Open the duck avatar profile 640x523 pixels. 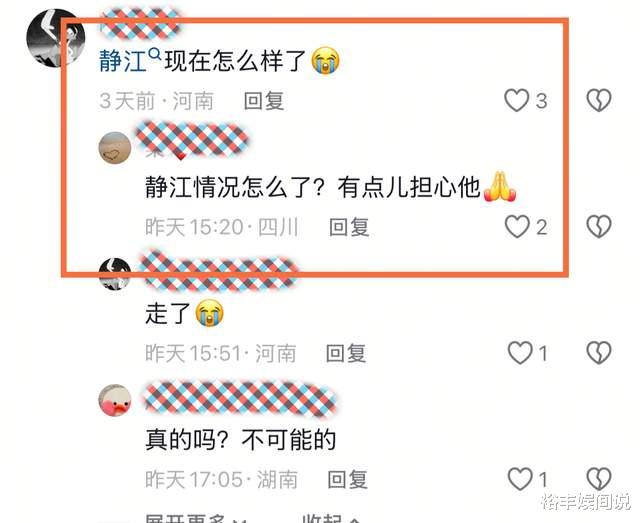(115, 400)
